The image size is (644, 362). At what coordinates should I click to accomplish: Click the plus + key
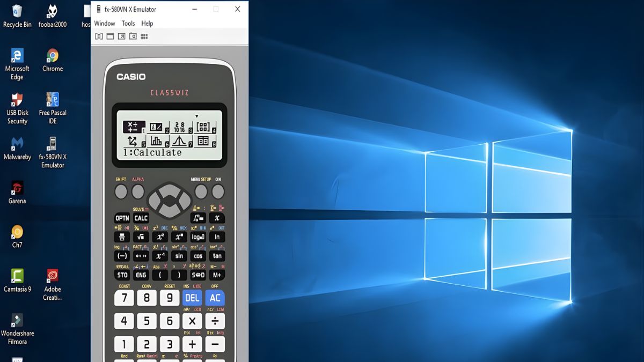(x=192, y=344)
